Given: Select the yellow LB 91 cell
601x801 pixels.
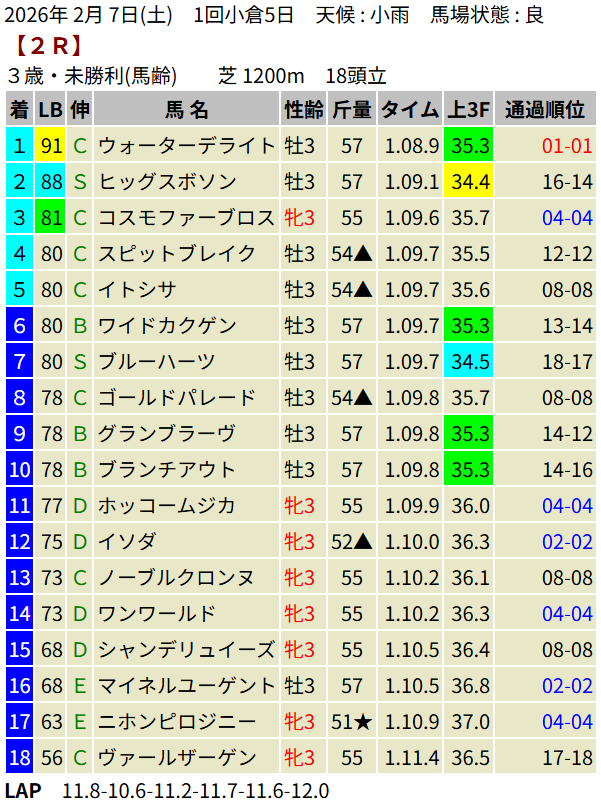Looking at the screenshot, I should (x=51, y=146).
